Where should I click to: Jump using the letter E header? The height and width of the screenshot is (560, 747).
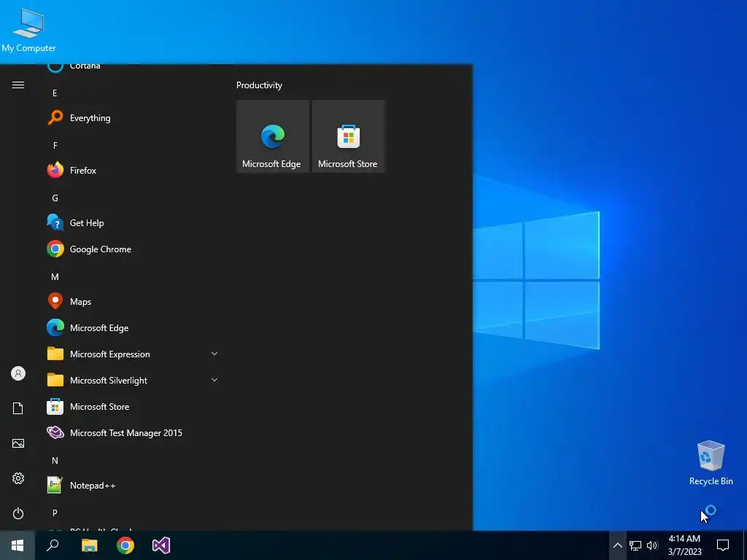coord(55,93)
